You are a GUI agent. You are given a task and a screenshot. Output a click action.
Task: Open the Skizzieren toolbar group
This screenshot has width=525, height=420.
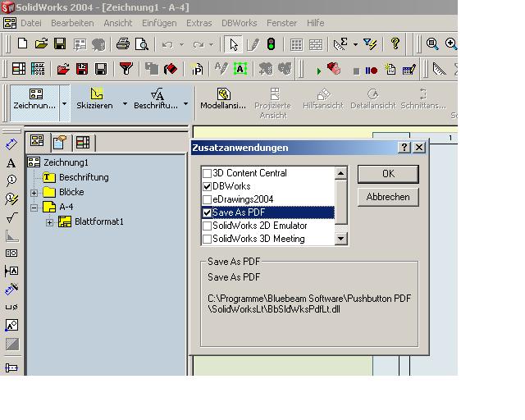(x=95, y=99)
